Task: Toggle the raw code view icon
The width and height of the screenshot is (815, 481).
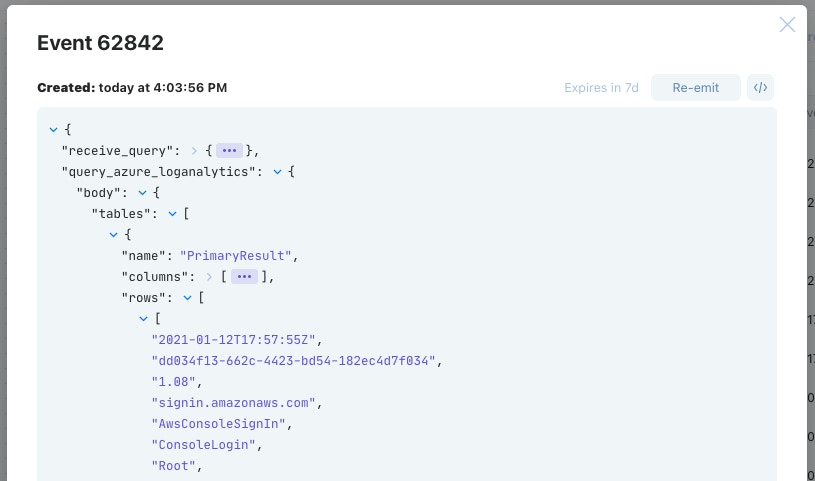Action: [x=760, y=88]
